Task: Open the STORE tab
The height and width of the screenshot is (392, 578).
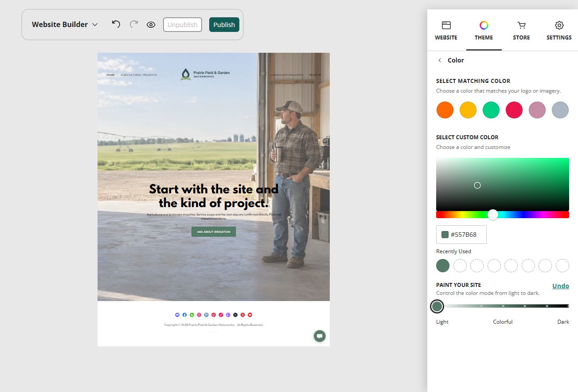Action: 521,31
